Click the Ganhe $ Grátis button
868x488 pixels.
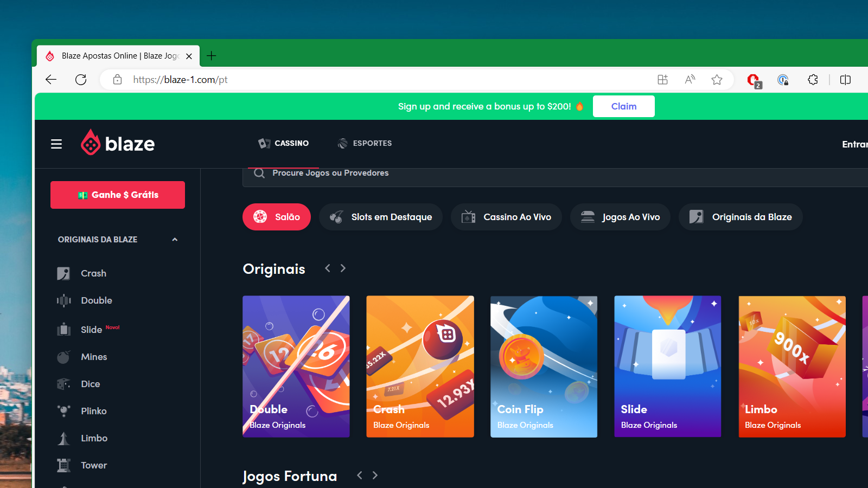[118, 195]
